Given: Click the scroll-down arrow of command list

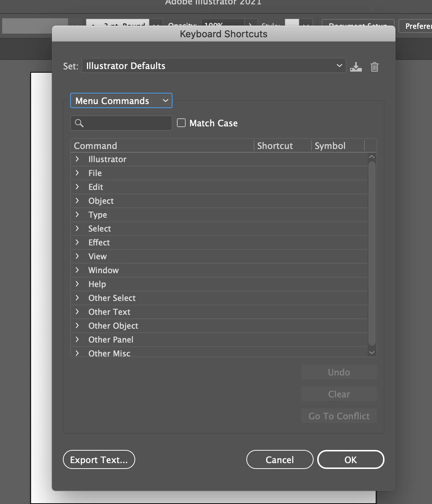Looking at the screenshot, I should pos(372,352).
